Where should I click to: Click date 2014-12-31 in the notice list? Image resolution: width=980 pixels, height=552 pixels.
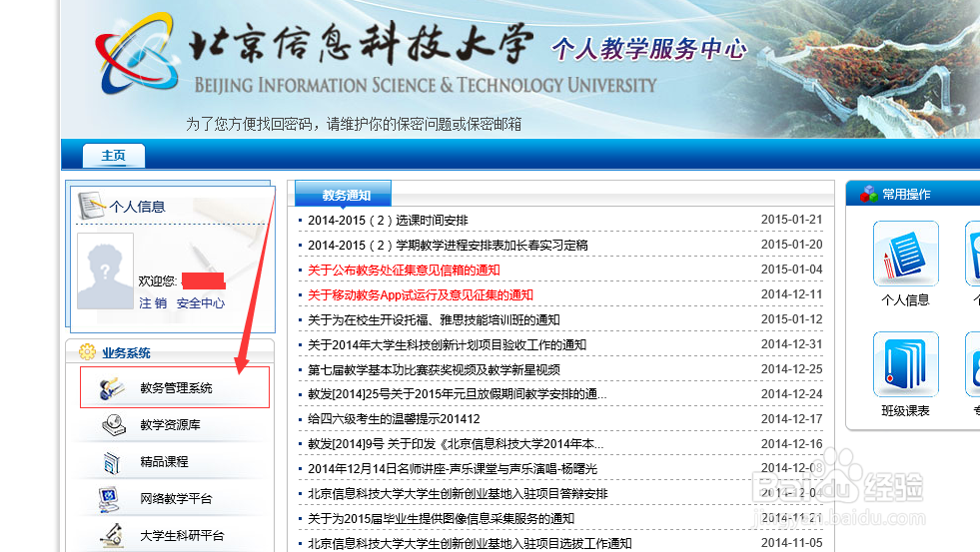point(791,344)
